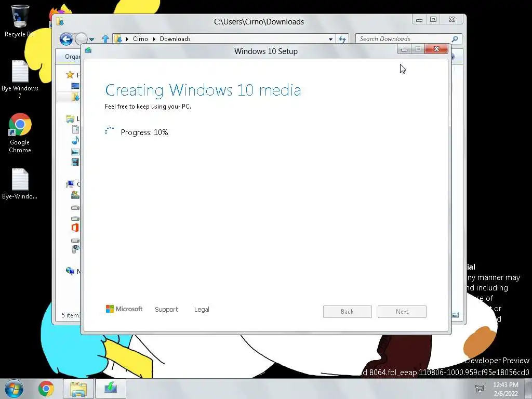Screen dimensions: 532x399
Task: Expand the arrow between Cirno and Downloads
Action: [x=154, y=39]
